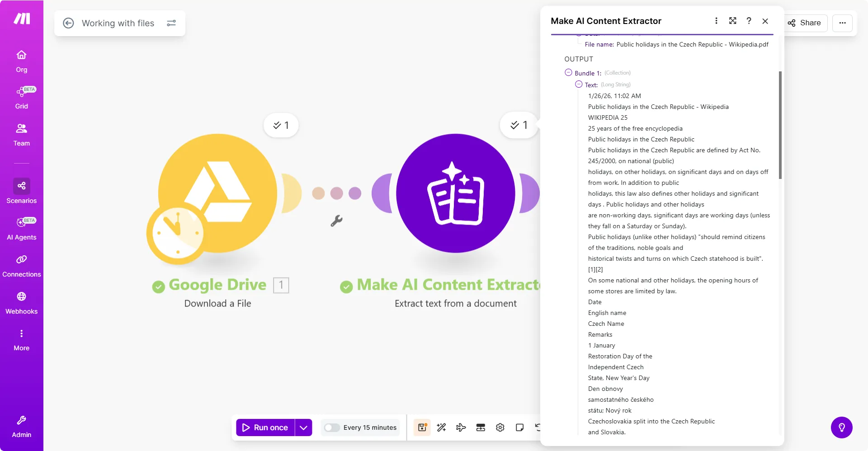Click the 'Download a File' module subtitle
This screenshot has height=451, width=868.
[217, 304]
